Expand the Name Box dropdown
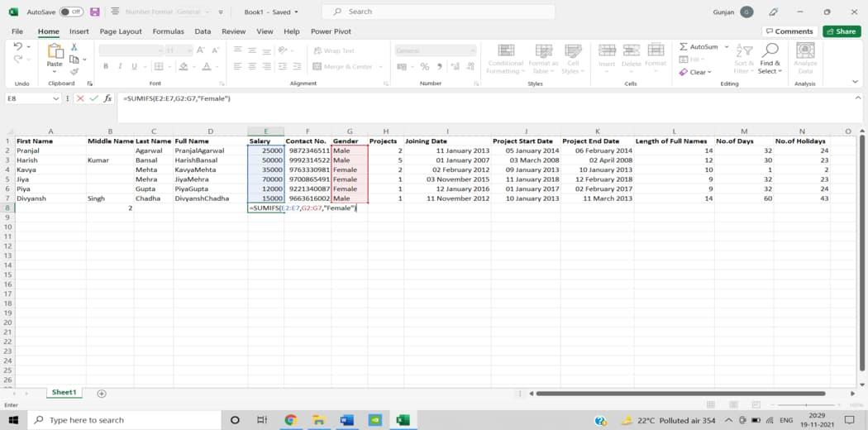 (x=56, y=98)
